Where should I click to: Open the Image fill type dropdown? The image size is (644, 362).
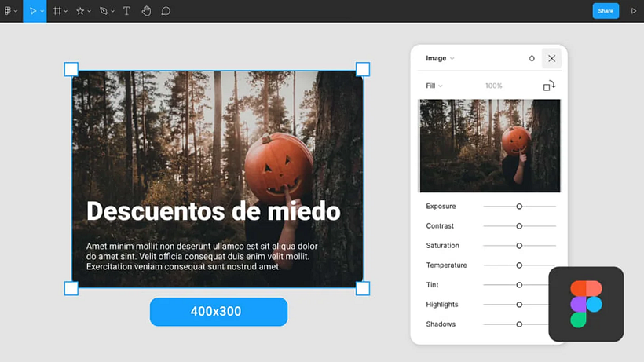[x=440, y=58]
